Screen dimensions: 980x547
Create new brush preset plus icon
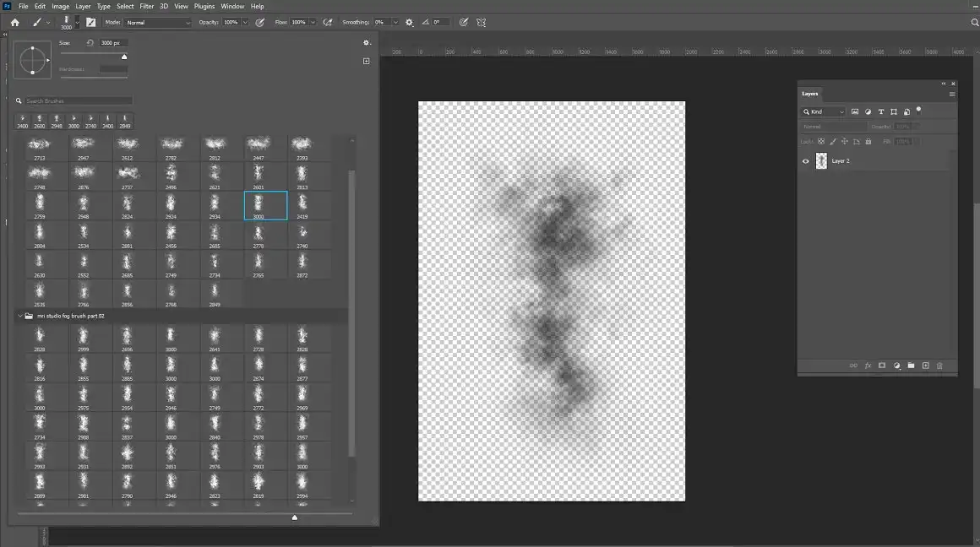pos(367,61)
